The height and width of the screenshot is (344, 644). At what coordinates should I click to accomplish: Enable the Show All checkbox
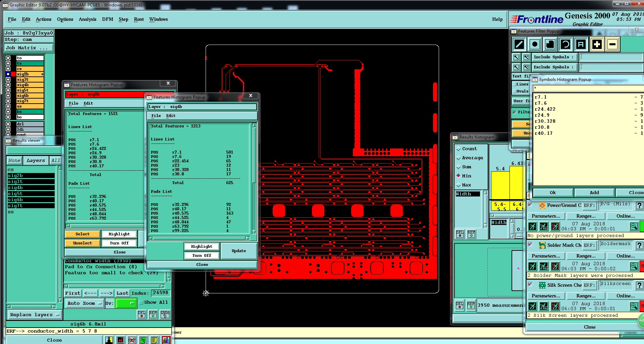coord(141,302)
